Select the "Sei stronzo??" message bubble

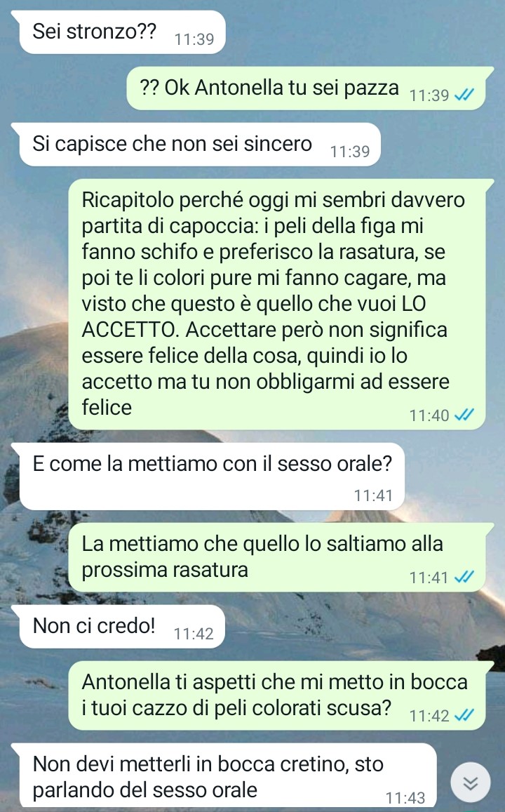[x=122, y=32]
